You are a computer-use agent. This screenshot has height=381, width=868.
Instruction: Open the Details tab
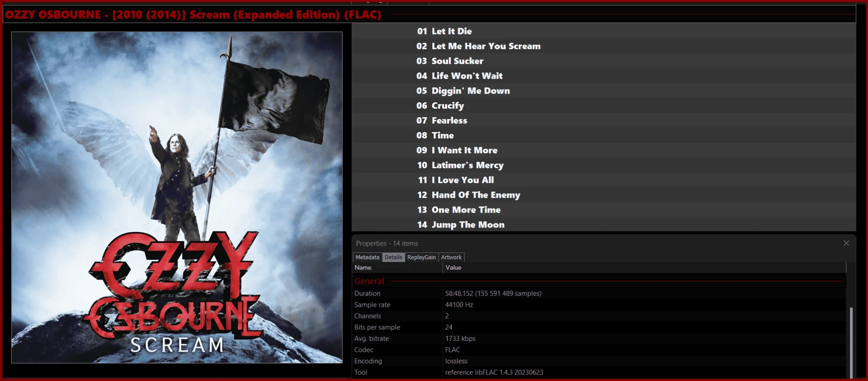pyautogui.click(x=393, y=257)
